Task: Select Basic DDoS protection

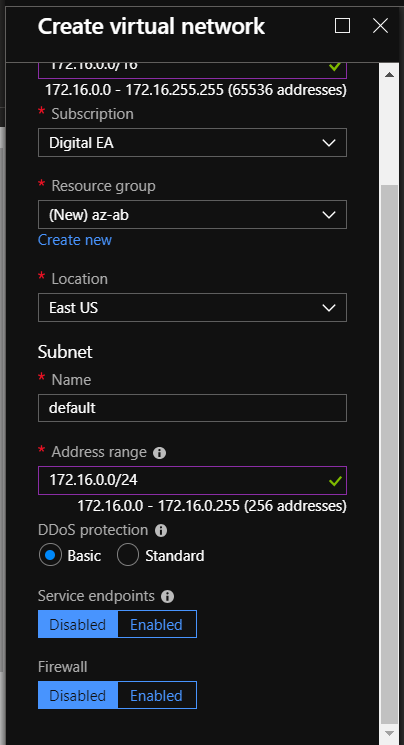Action: (50, 555)
